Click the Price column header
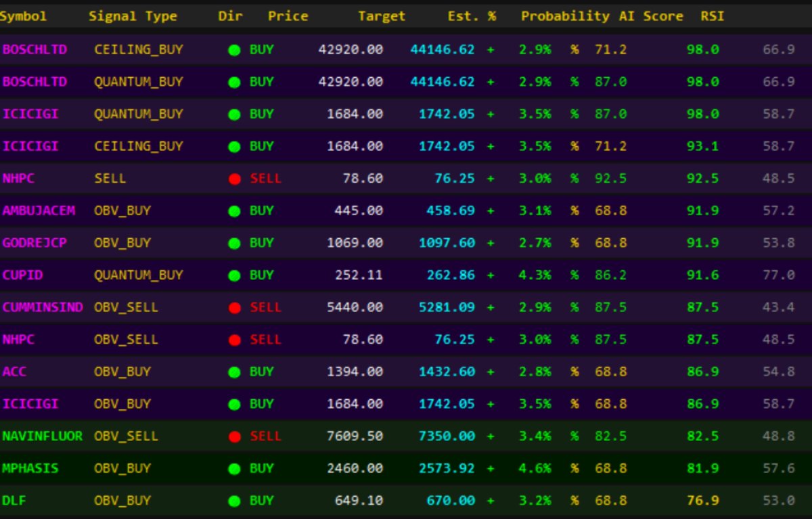812x519 pixels. coord(288,16)
